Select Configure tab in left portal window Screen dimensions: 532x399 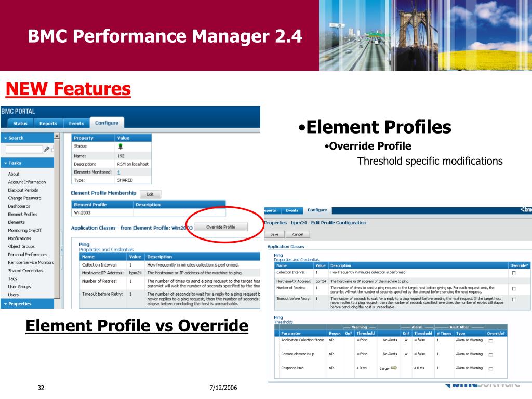pyautogui.click(x=107, y=123)
